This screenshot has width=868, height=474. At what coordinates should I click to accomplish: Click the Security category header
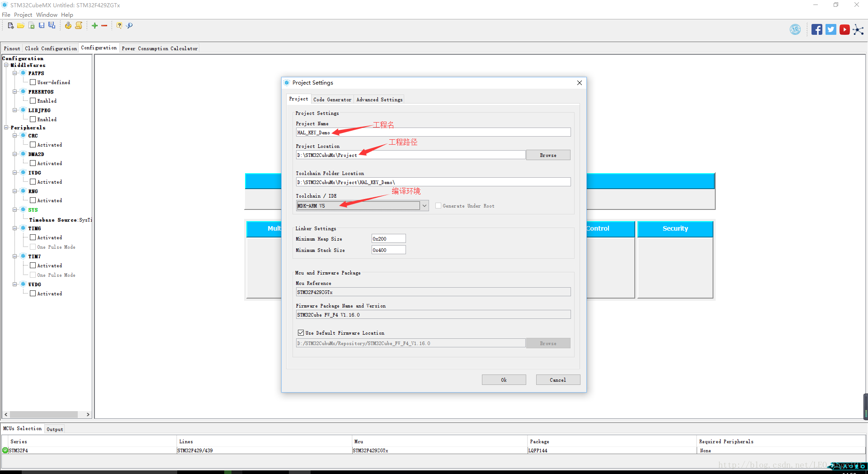point(675,229)
